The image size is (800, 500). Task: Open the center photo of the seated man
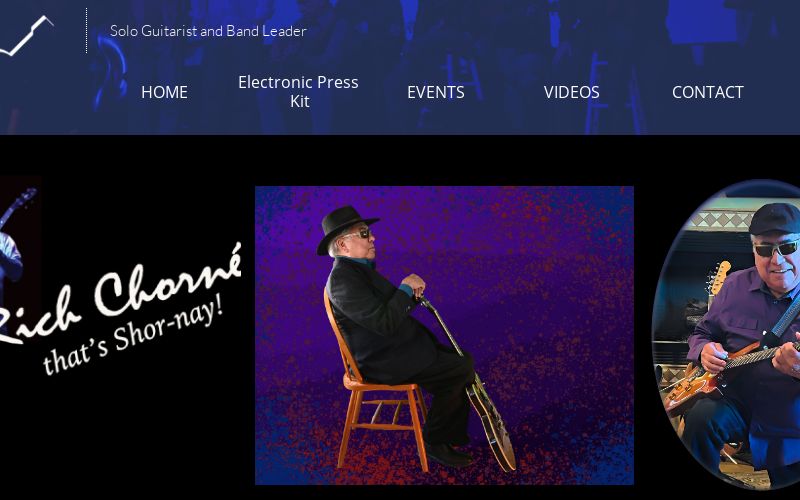click(x=444, y=335)
